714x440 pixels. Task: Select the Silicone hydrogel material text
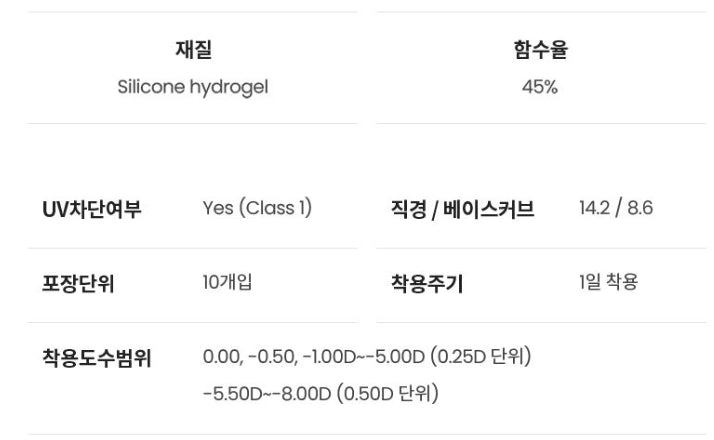193,87
